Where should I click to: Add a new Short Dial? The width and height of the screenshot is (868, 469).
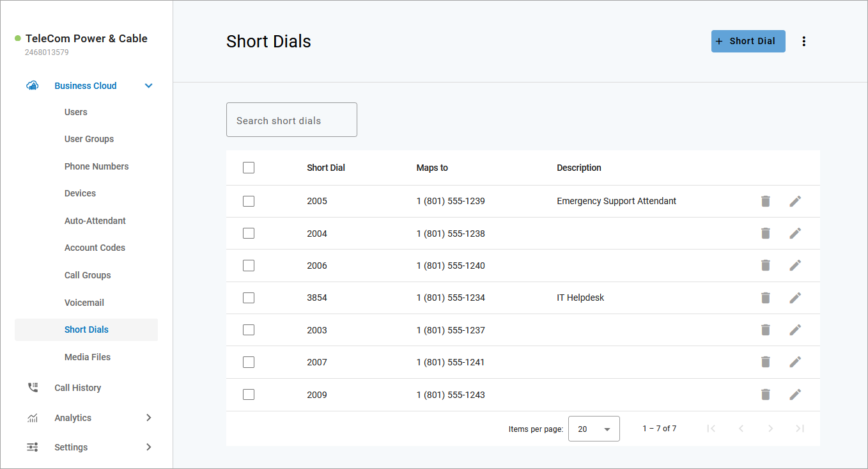(x=748, y=41)
